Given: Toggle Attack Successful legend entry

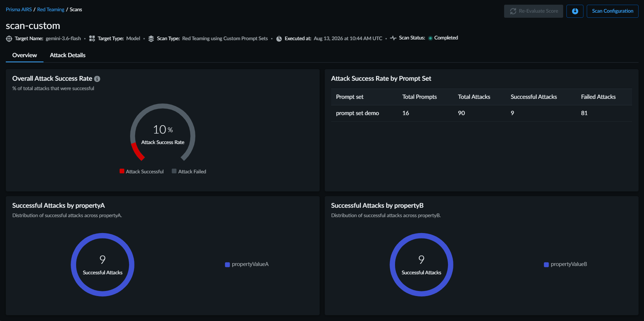Looking at the screenshot, I should (142, 172).
